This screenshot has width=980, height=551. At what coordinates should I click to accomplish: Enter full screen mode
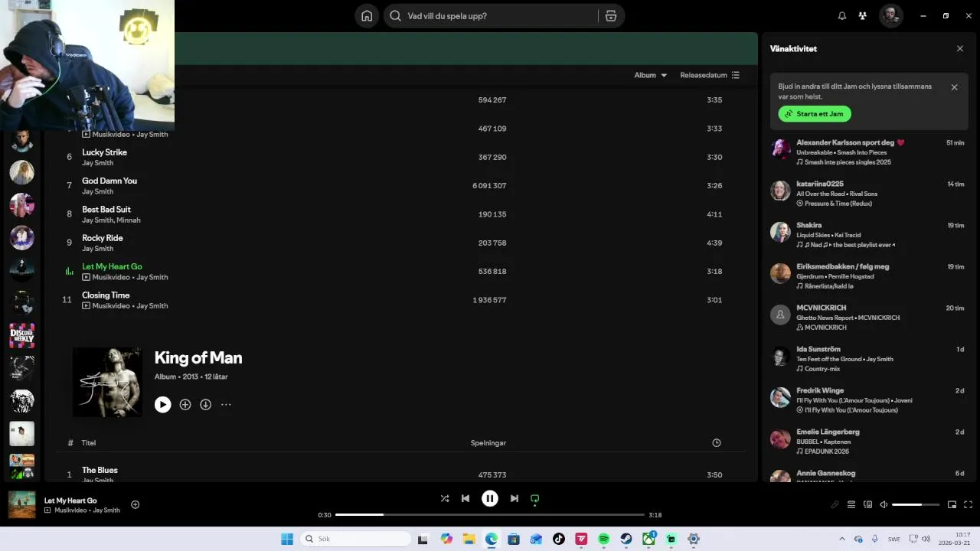point(969,504)
